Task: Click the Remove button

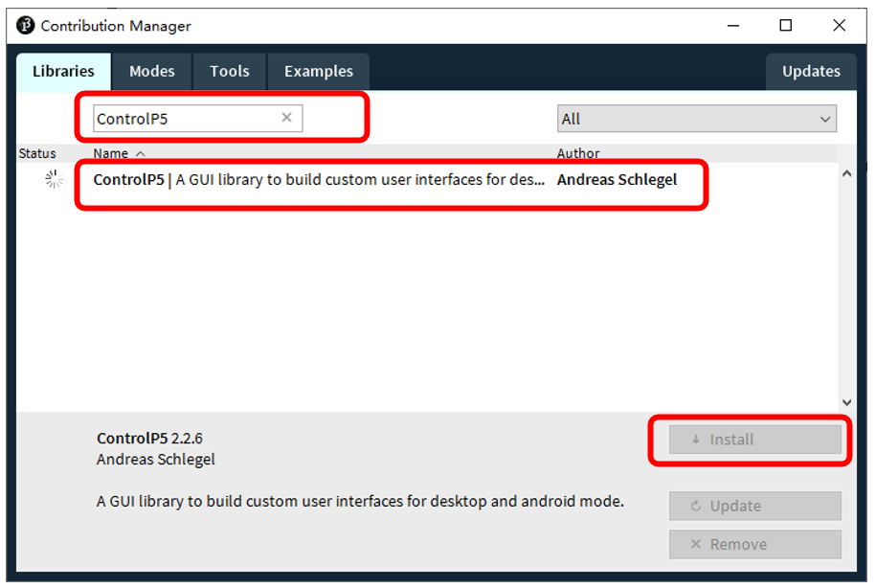Action: click(x=754, y=544)
